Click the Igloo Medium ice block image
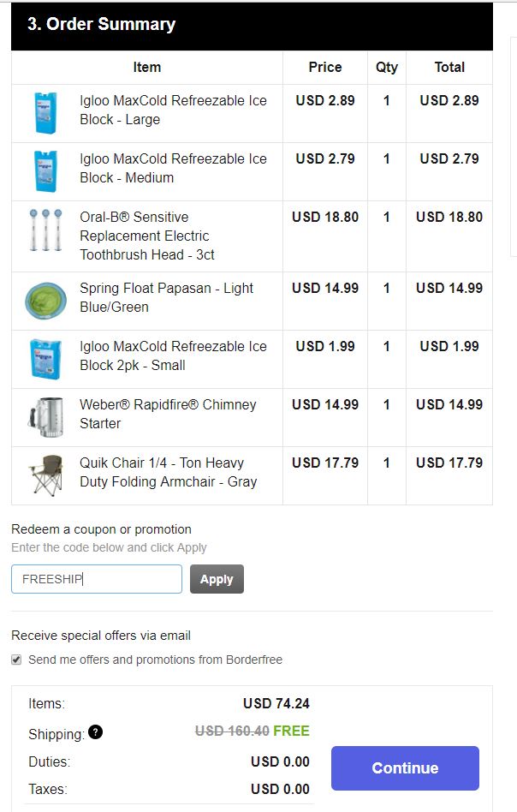The height and width of the screenshot is (812, 517). point(45,171)
